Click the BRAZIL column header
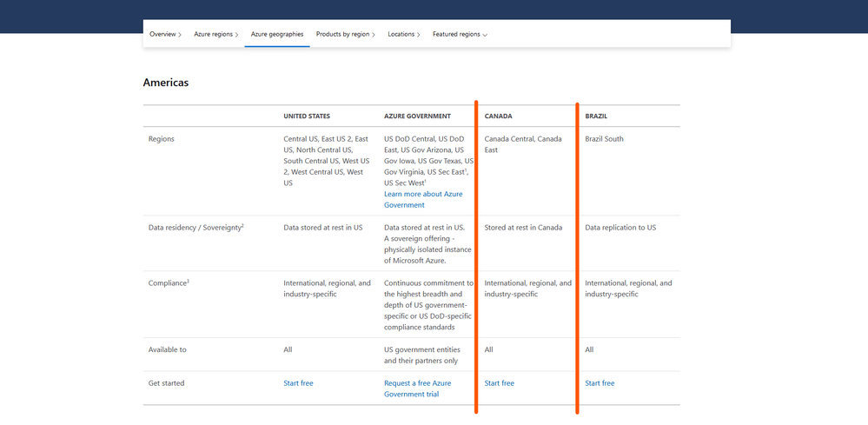 pos(596,116)
